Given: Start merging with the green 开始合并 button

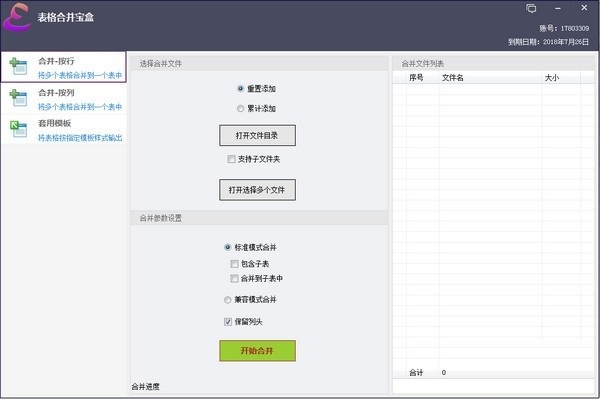Looking at the screenshot, I should [257, 351].
